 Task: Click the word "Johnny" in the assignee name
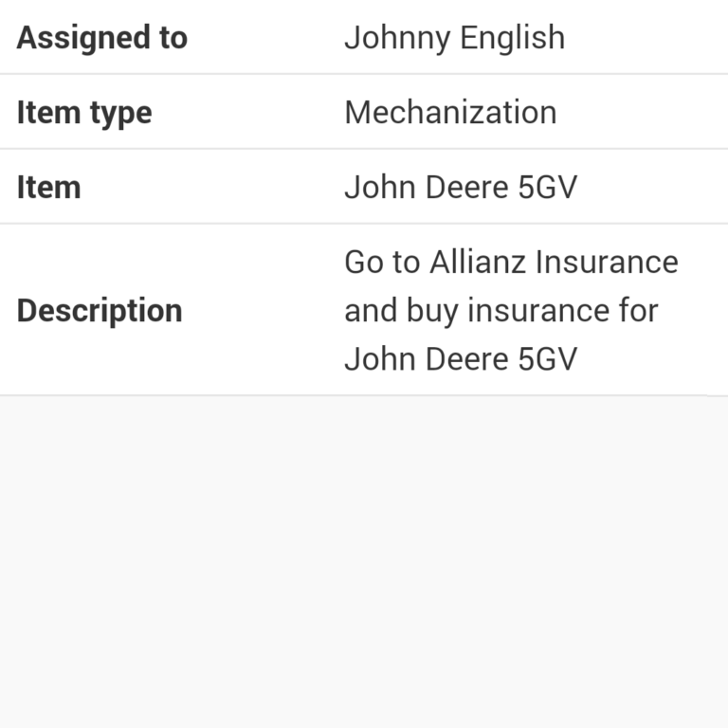pyautogui.click(x=397, y=38)
